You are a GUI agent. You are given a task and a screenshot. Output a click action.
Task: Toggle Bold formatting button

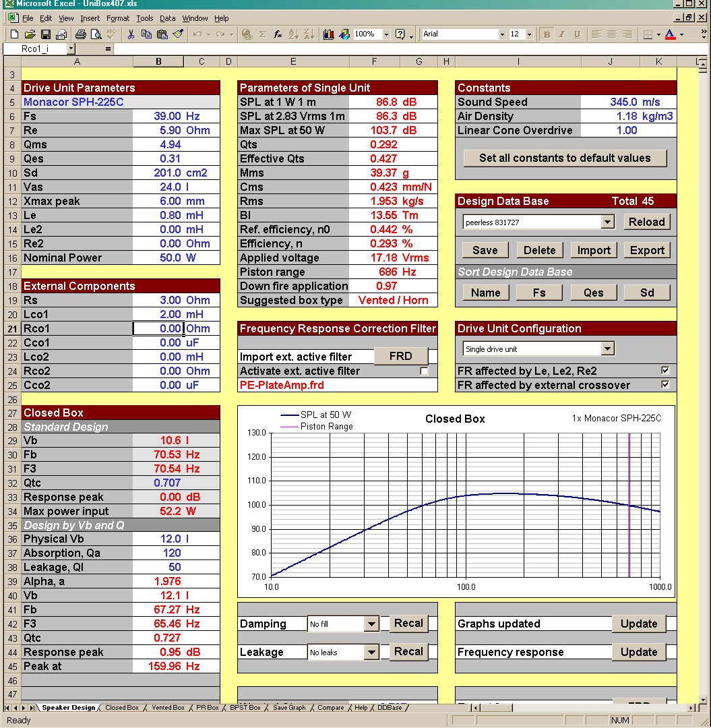pos(547,34)
